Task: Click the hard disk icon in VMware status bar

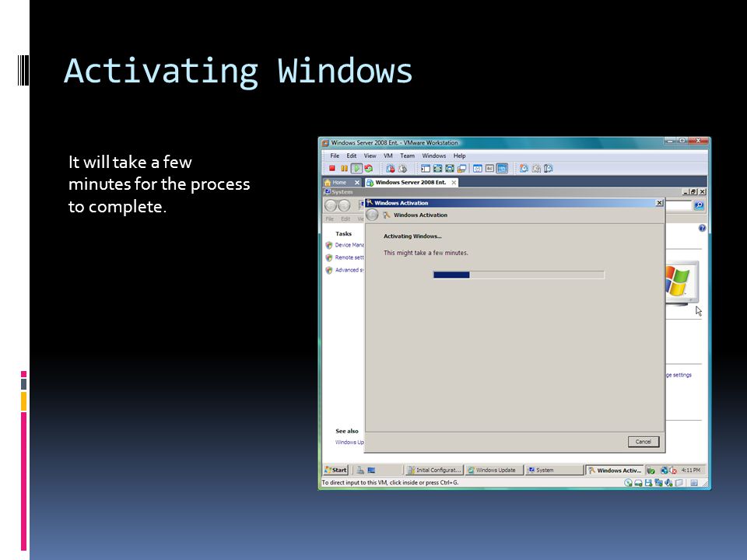Action: tap(638, 483)
